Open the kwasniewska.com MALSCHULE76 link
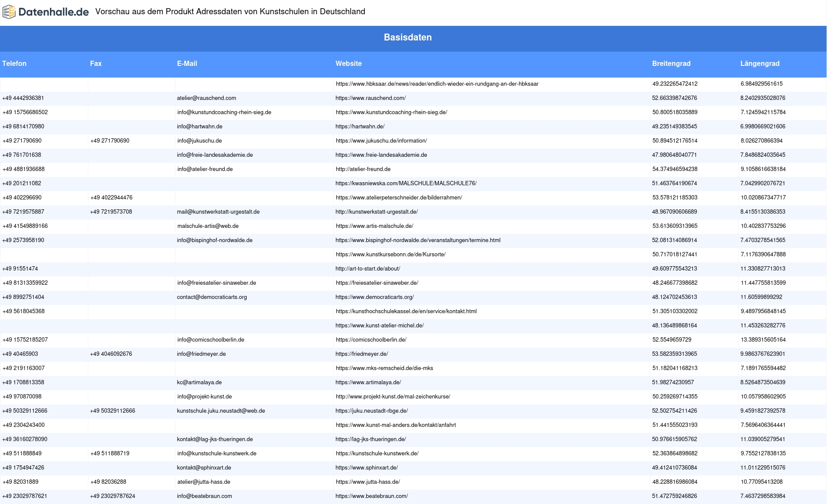Screen dimensions: 827x504 (406, 184)
